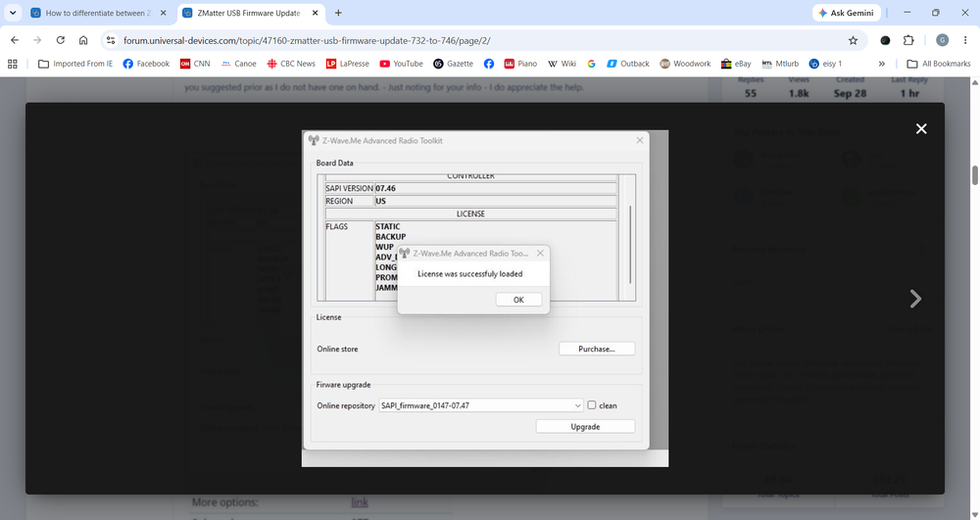The width and height of the screenshot is (980, 520).
Task: Open the CNN bookmark
Action: [195, 64]
